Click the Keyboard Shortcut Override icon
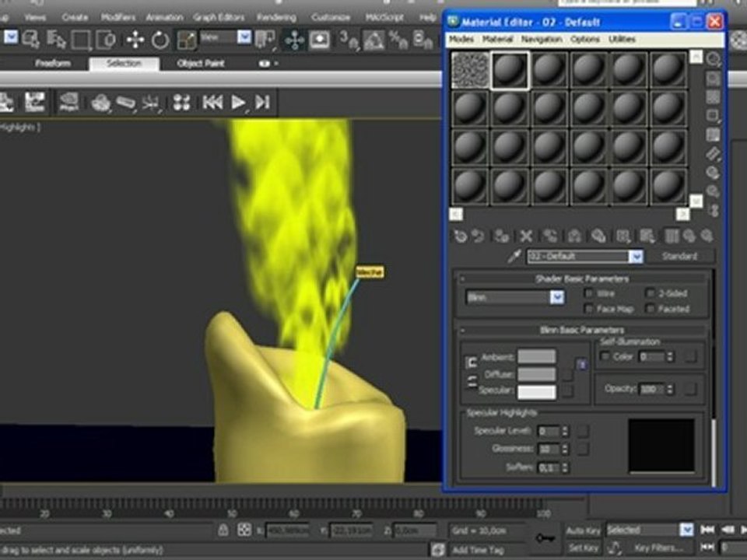The width and height of the screenshot is (747, 560). pyautogui.click(x=320, y=40)
